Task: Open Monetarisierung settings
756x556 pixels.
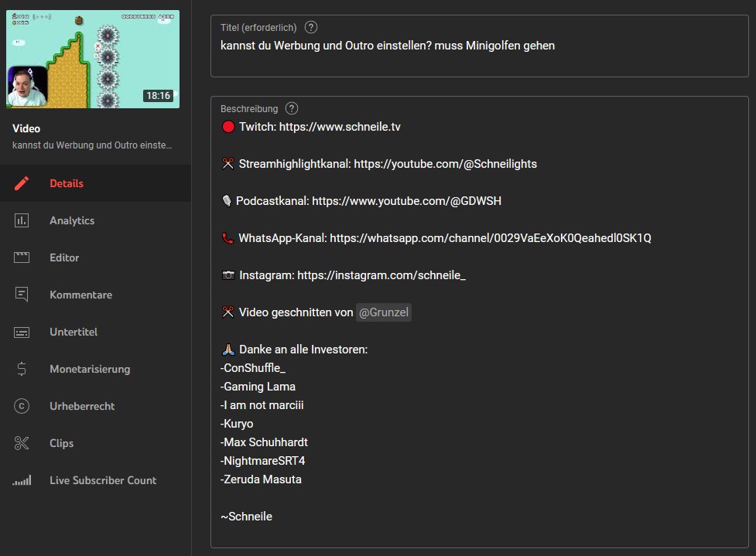Action: coord(95,369)
